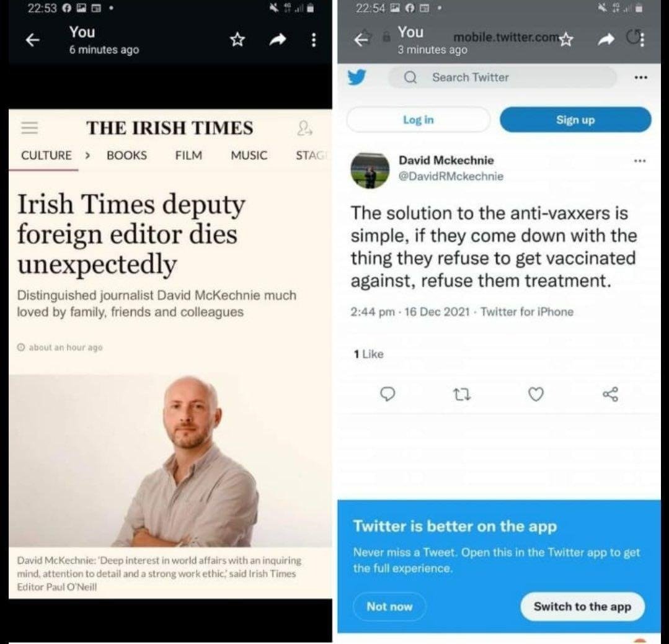The width and height of the screenshot is (669, 644).
Task: Tap the back arrow in left screenshot header
Action: (x=32, y=40)
